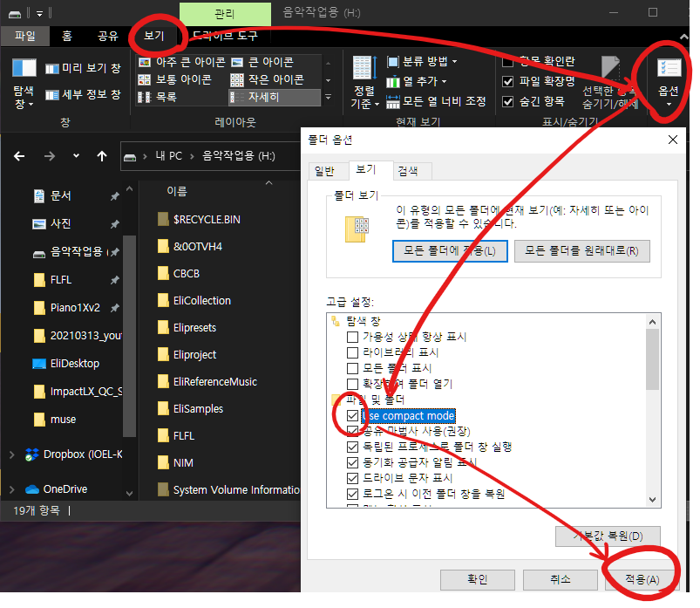The image size is (700, 608).
Task: Go up one folder level
Action: point(102,156)
